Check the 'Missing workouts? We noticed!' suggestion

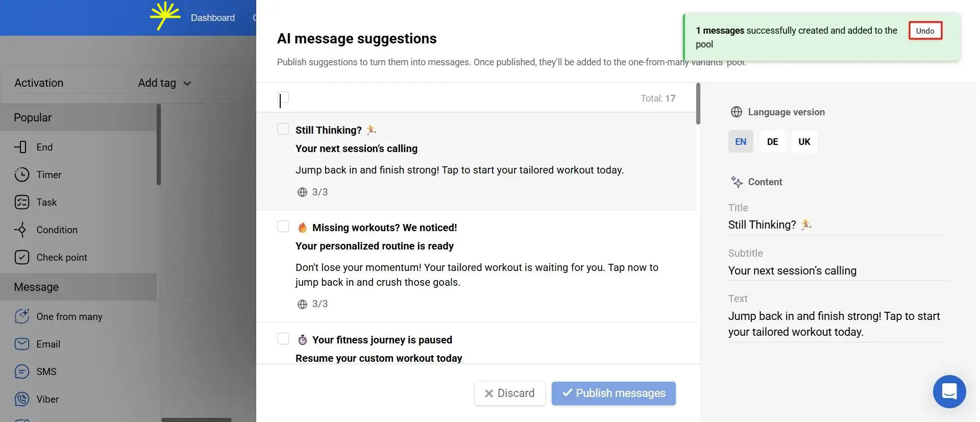pyautogui.click(x=283, y=226)
